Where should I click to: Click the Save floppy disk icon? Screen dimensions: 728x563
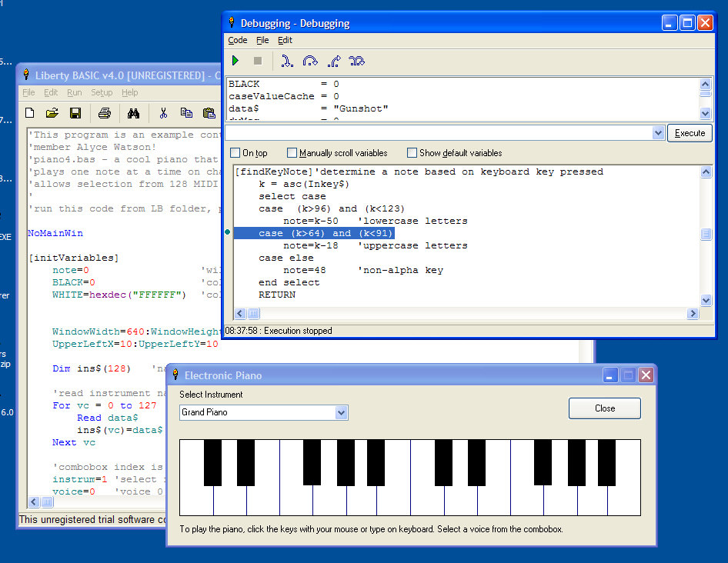click(x=75, y=113)
